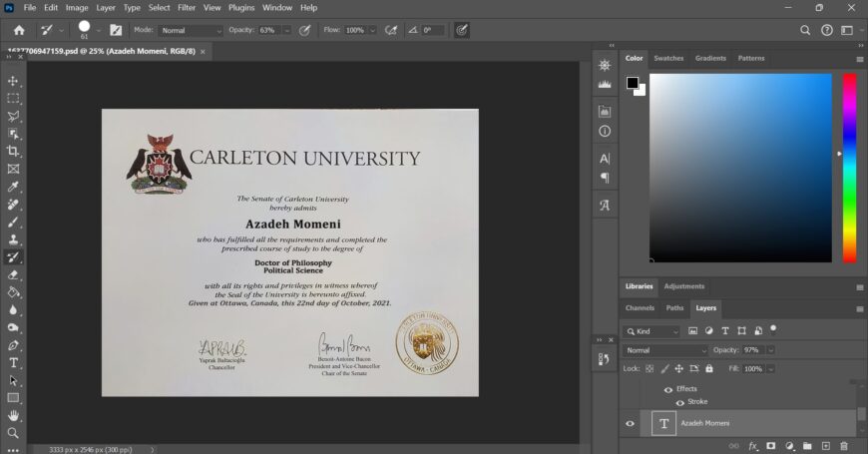Open the brush preset picker arrow
This screenshot has width=868, height=454.
coord(98,31)
